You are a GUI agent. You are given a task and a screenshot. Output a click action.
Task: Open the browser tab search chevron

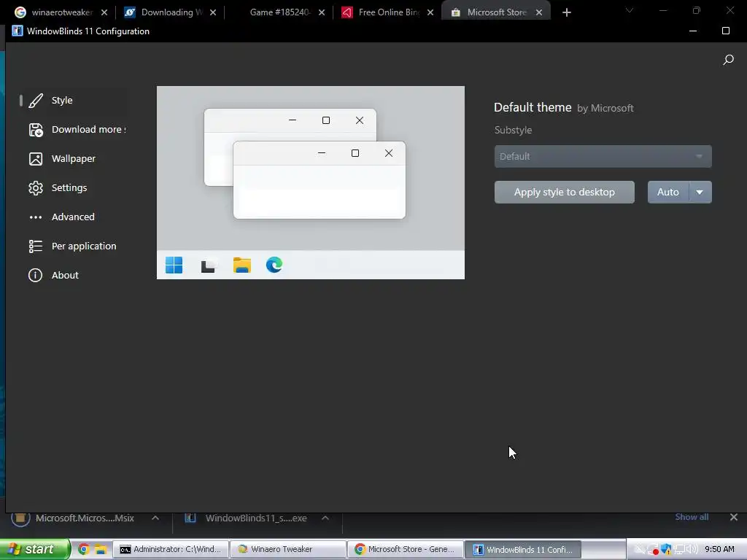coord(630,10)
